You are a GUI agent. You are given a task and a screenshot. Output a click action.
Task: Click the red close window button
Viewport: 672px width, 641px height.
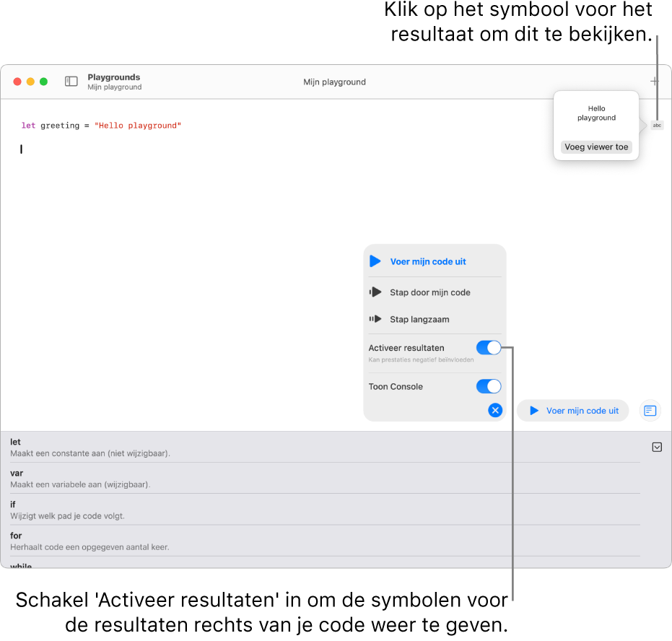pyautogui.click(x=17, y=82)
